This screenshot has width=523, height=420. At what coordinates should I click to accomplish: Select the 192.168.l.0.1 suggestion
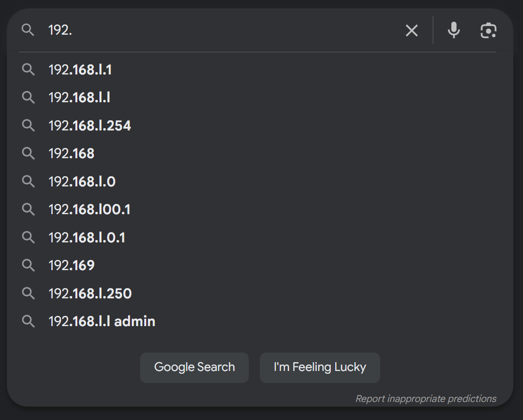pos(87,237)
